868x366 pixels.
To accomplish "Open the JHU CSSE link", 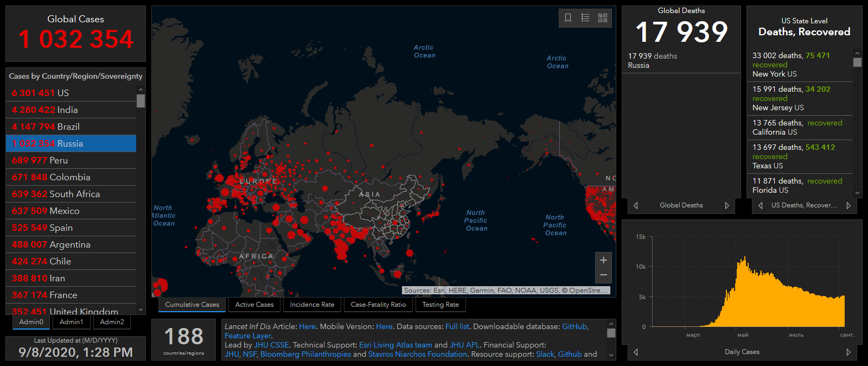I will pyautogui.click(x=271, y=345).
